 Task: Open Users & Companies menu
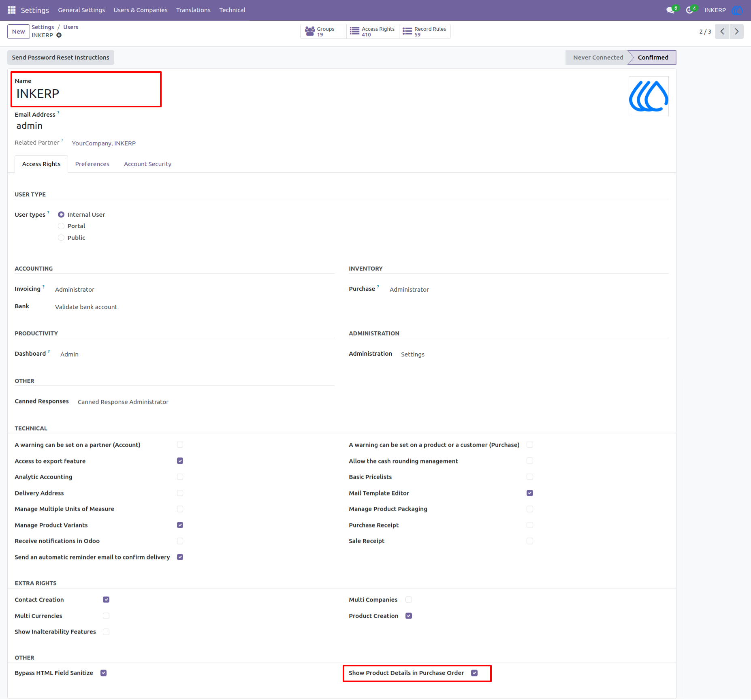click(x=141, y=10)
